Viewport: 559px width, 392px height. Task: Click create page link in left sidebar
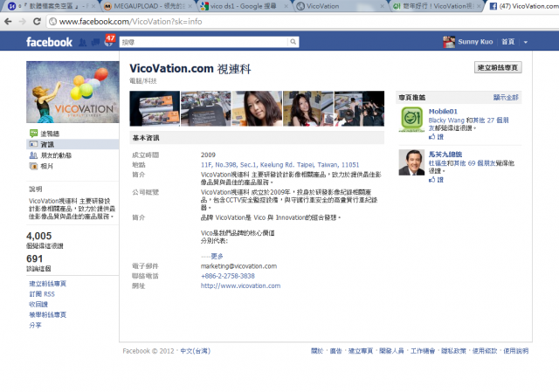tap(47, 284)
